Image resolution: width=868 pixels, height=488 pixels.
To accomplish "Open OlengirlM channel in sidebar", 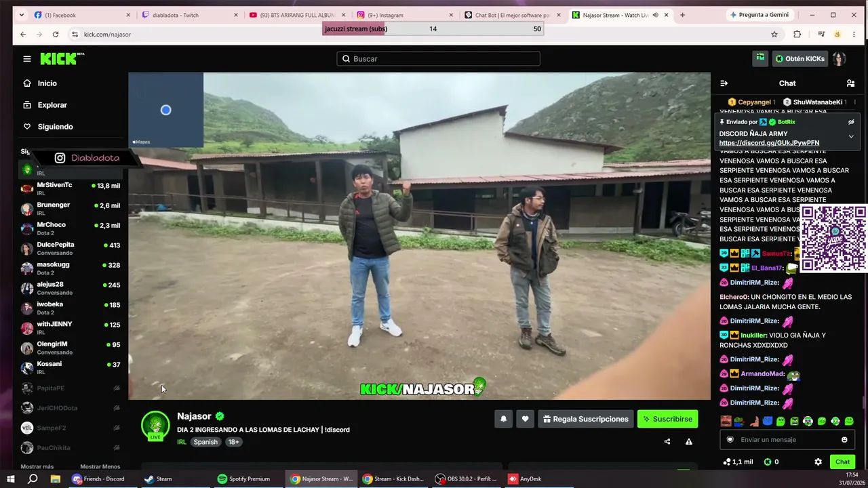I will (71, 348).
